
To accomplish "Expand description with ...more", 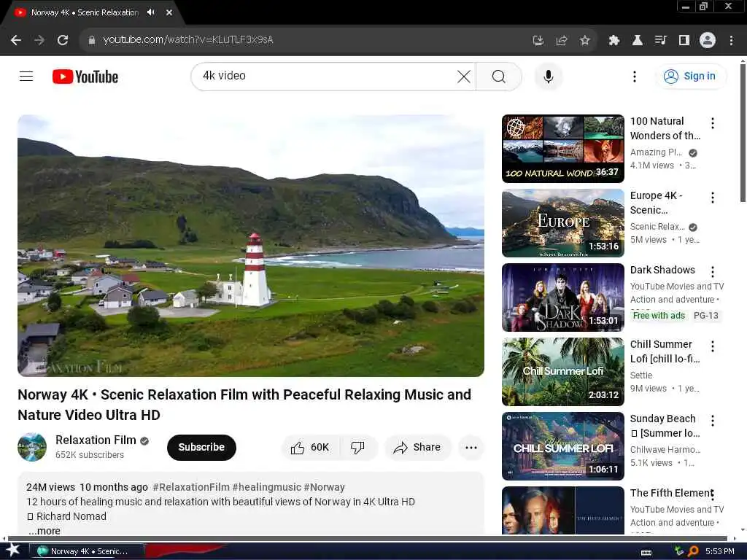I will coord(44,531).
